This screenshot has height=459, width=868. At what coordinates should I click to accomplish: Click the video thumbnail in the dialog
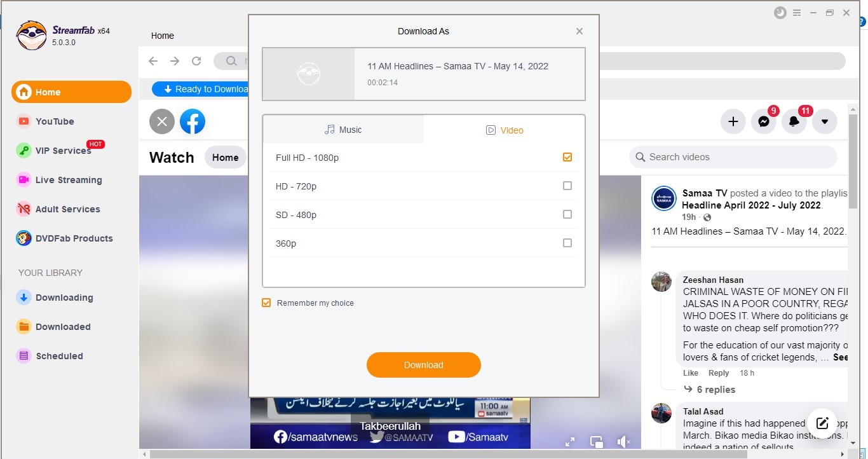point(309,74)
